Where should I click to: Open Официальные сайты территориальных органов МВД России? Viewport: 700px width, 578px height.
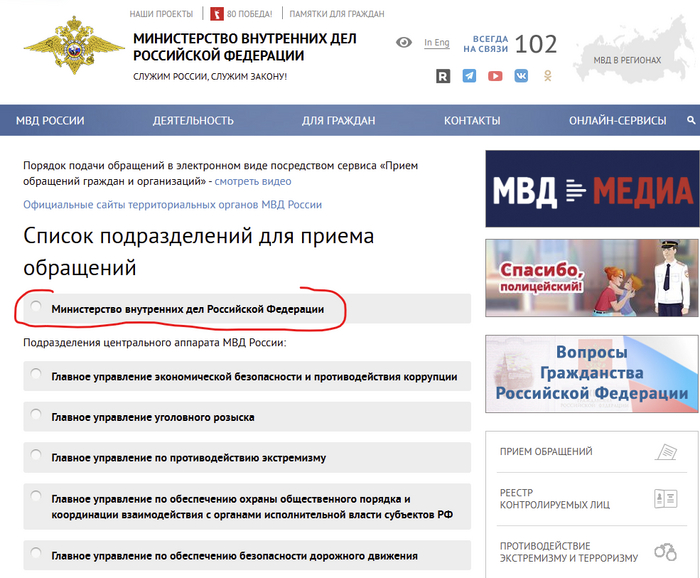click(172, 204)
